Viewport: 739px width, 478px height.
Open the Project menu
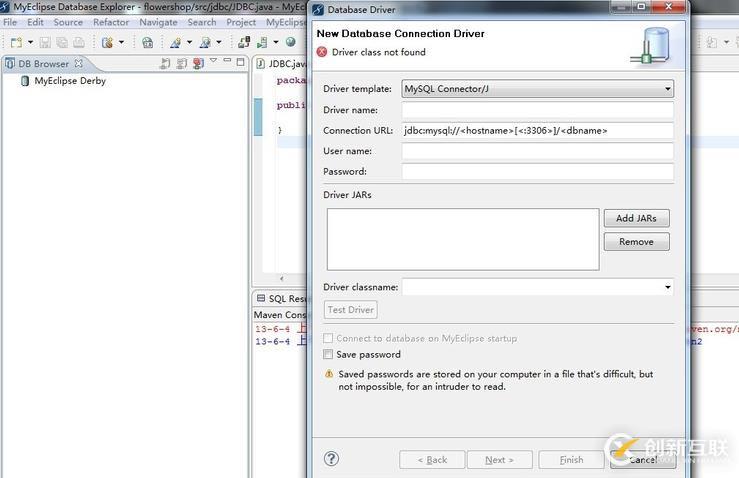pyautogui.click(x=241, y=22)
